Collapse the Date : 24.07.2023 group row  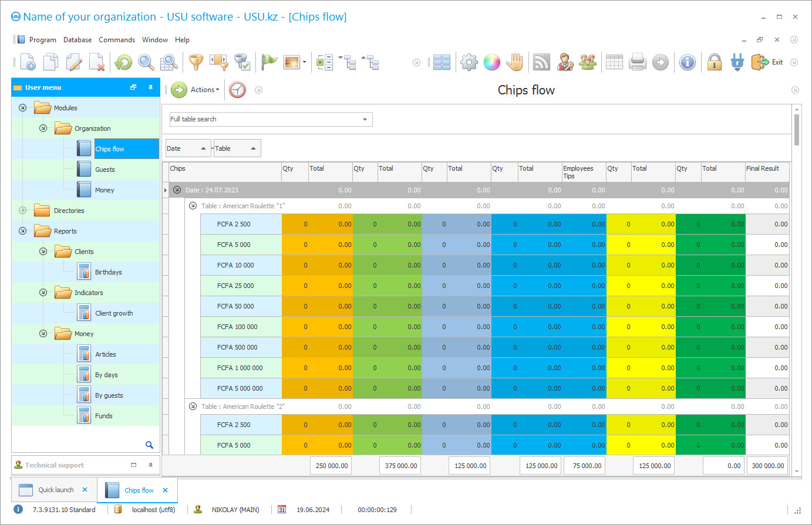(177, 189)
